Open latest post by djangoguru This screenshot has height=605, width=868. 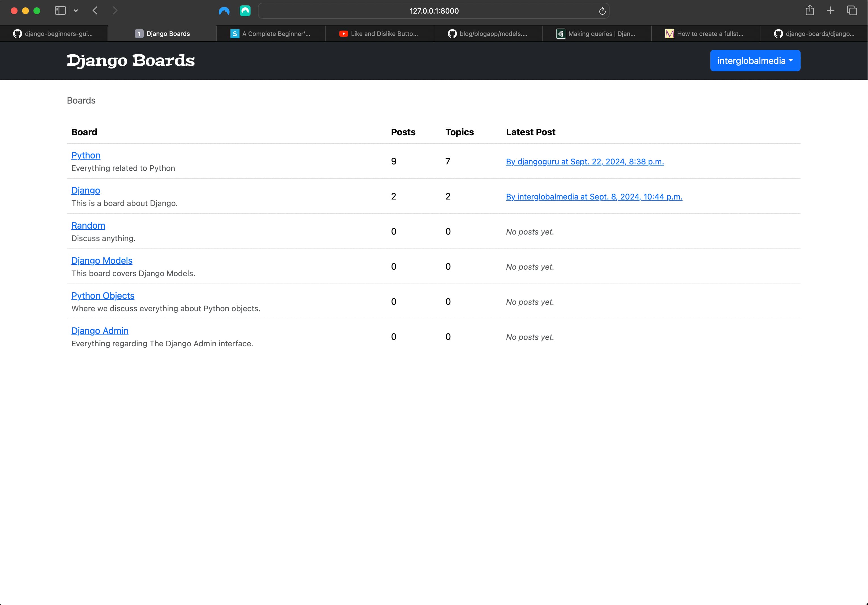tap(585, 162)
